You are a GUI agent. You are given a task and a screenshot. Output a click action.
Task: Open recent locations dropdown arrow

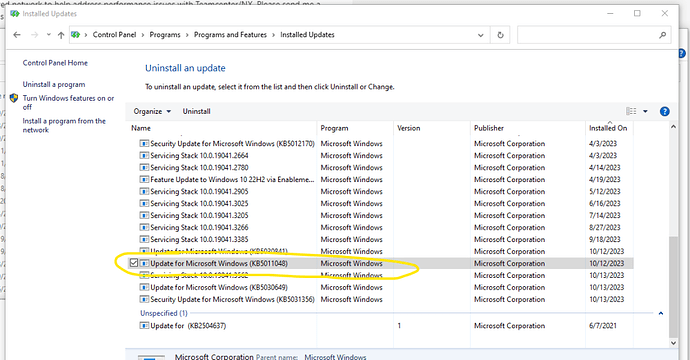(48, 35)
